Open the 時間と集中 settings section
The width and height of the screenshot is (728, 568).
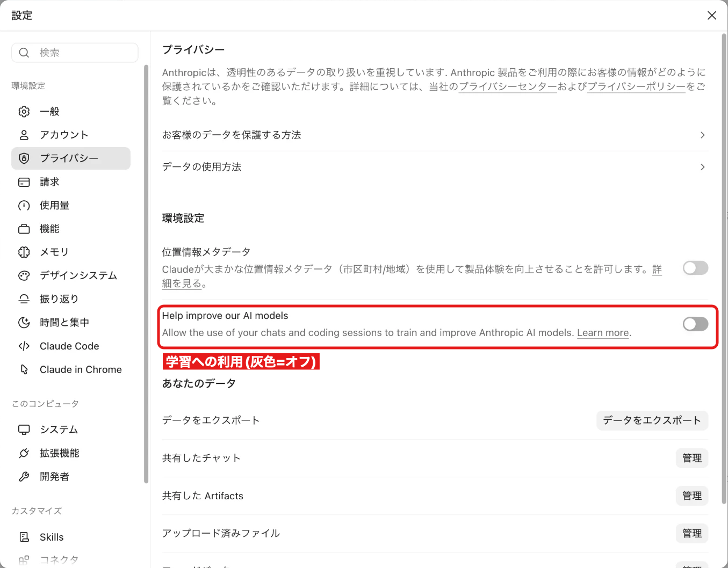pyautogui.click(x=71, y=323)
